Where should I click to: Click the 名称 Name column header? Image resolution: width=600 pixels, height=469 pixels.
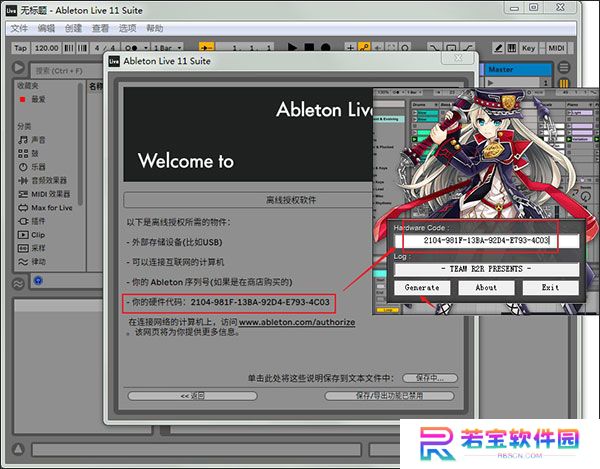pos(95,86)
